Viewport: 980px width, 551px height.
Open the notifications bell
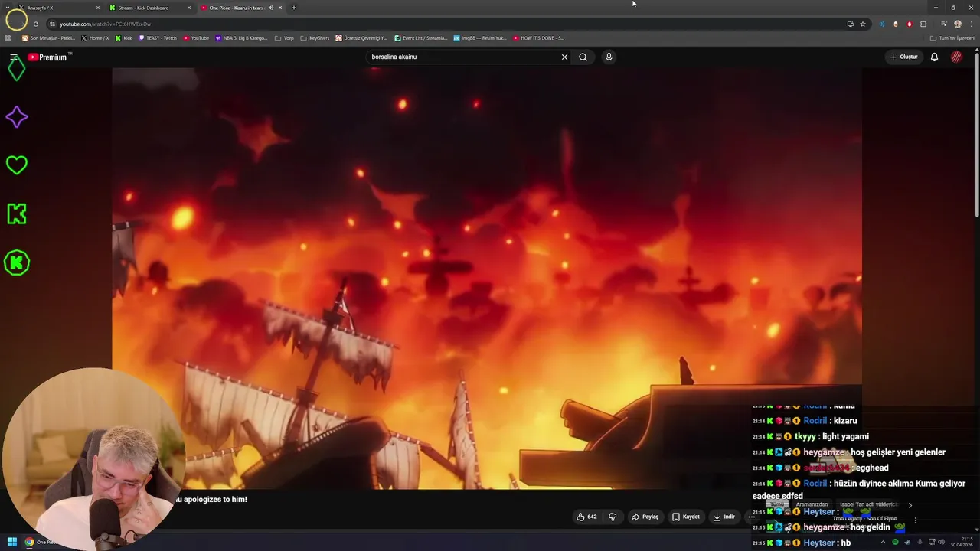934,57
